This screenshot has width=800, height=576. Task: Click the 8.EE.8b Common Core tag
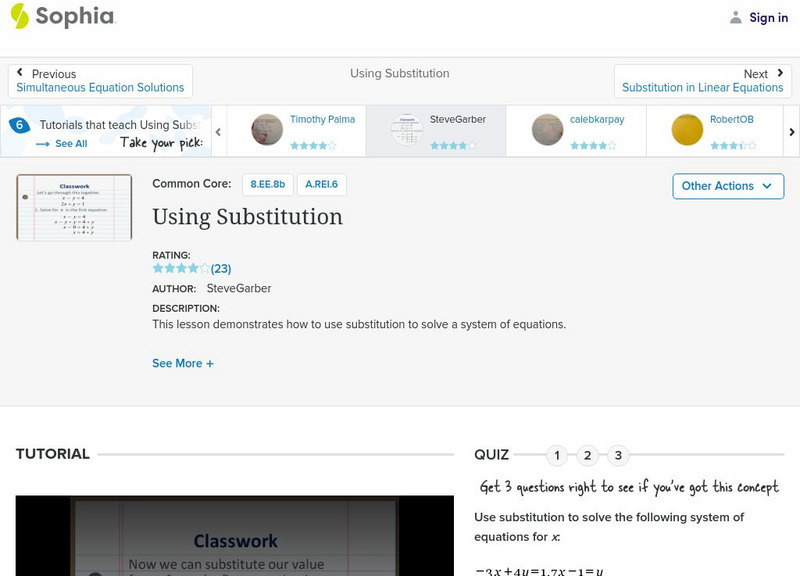(270, 183)
